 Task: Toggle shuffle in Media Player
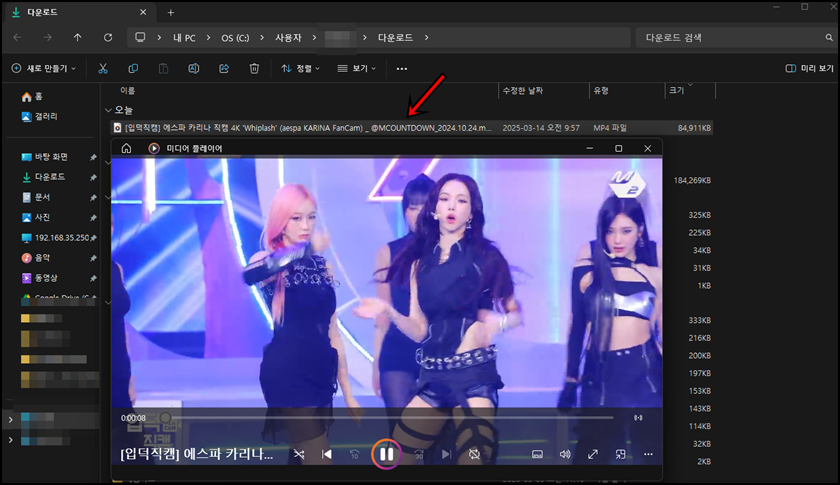pos(299,454)
